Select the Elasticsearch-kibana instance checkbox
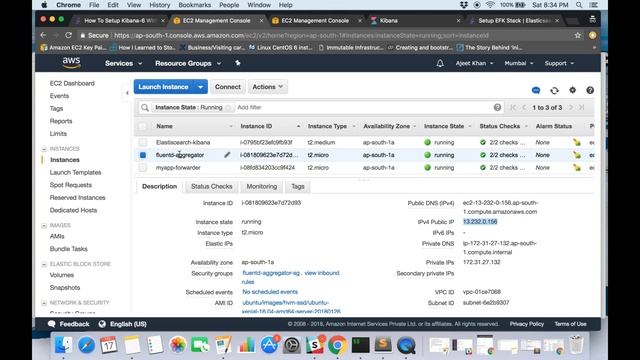The width and height of the screenshot is (640, 360). 142,142
